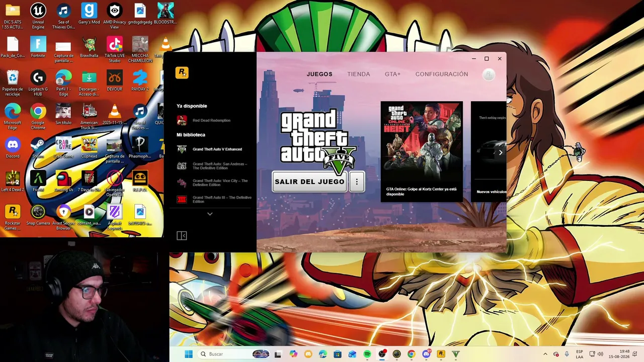Select the DEVOUR desktop icon
The height and width of the screenshot is (362, 644).
click(x=115, y=81)
